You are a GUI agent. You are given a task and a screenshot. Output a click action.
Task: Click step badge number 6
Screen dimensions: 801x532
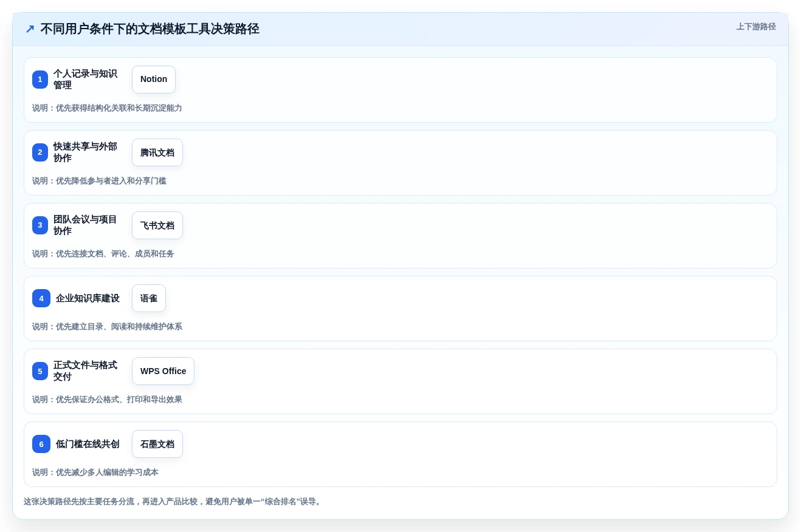(41, 444)
